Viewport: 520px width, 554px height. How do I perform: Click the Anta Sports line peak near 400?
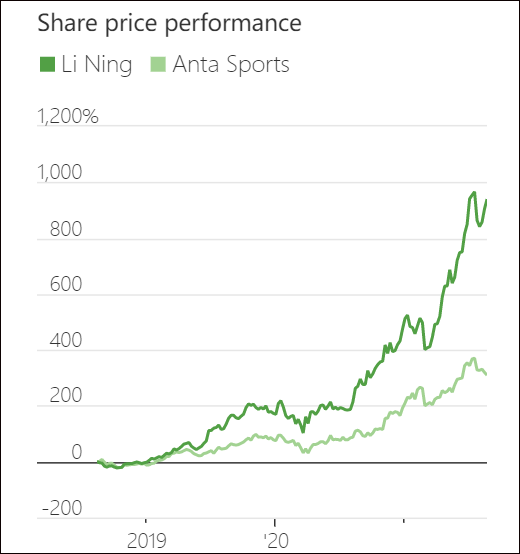[474, 359]
